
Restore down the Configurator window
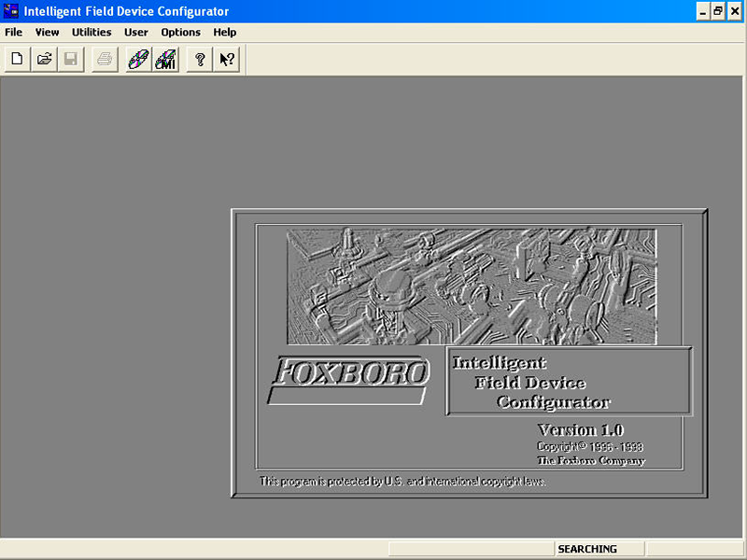coord(718,11)
